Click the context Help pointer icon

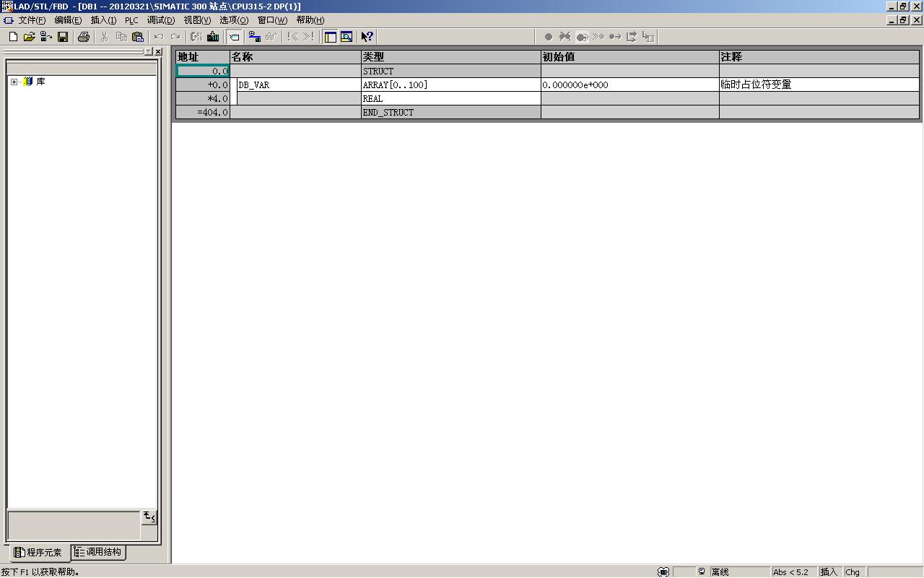coord(367,37)
